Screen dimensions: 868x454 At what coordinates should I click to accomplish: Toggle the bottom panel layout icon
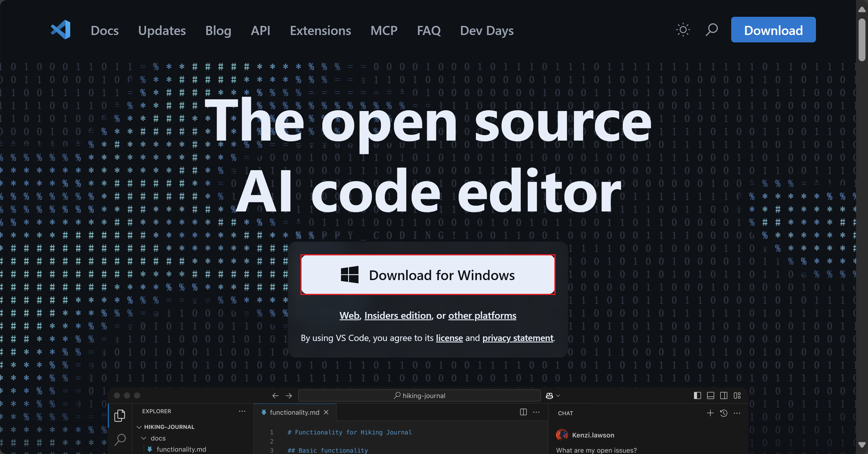click(x=710, y=396)
